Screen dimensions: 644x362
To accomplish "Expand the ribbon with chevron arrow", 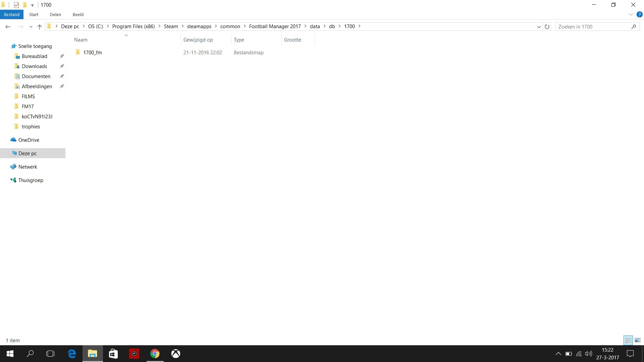I will pos(631,14).
